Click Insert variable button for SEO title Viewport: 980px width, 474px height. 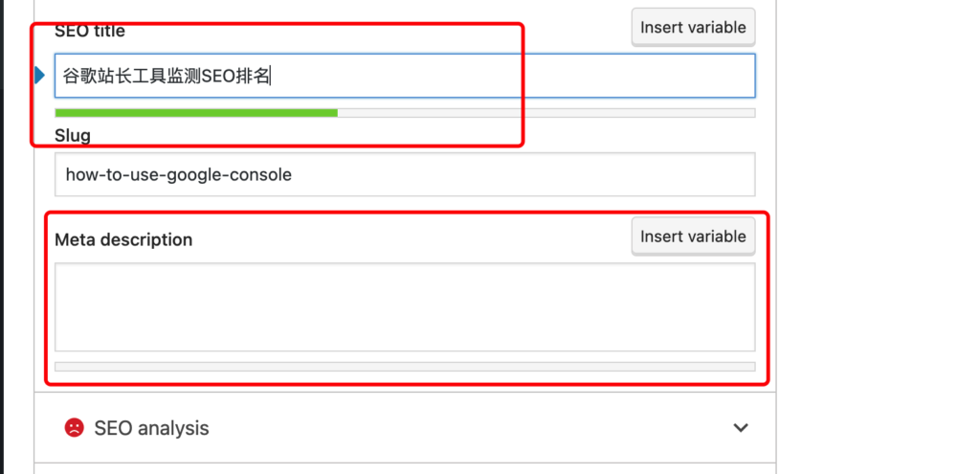pyautogui.click(x=693, y=28)
